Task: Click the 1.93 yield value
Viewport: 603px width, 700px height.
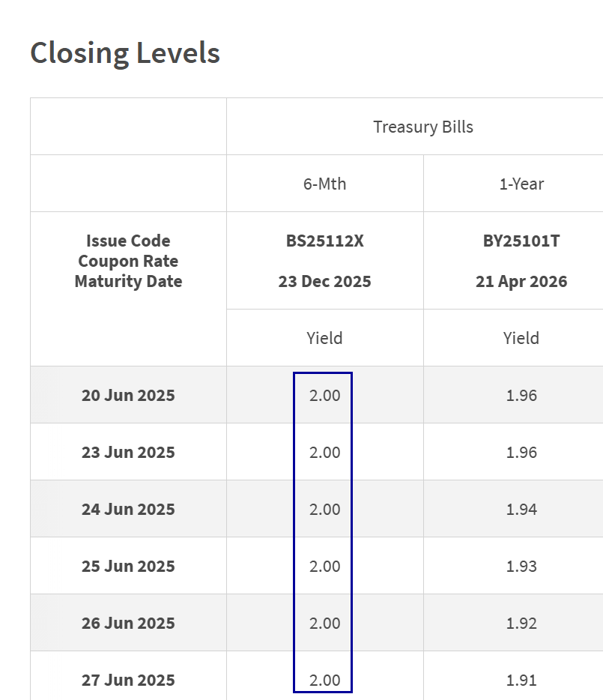Action: [x=521, y=566]
